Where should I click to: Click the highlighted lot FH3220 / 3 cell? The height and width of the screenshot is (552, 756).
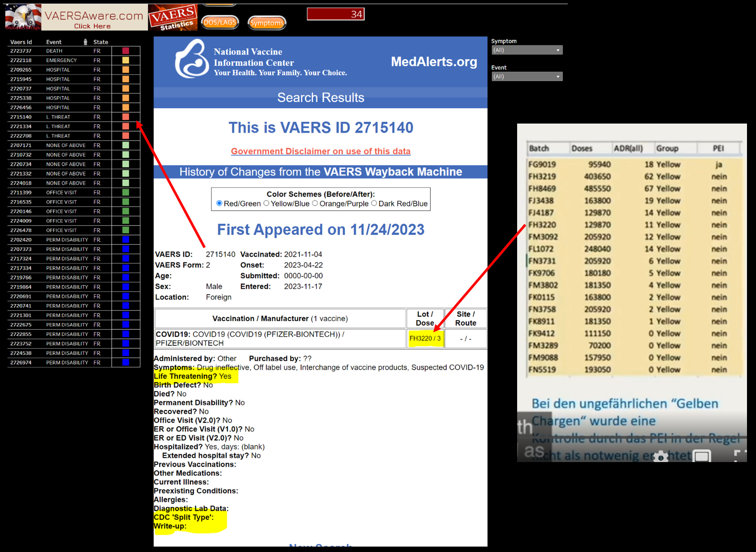(x=425, y=338)
